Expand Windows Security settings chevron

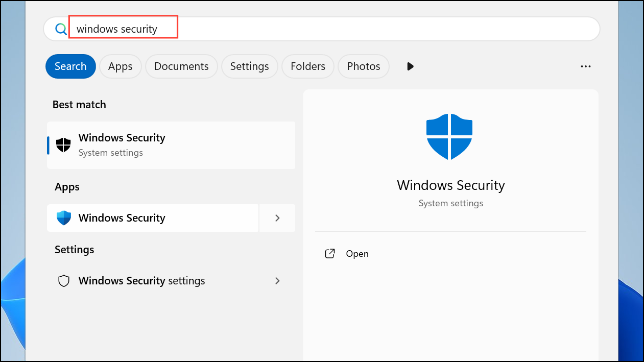(277, 281)
